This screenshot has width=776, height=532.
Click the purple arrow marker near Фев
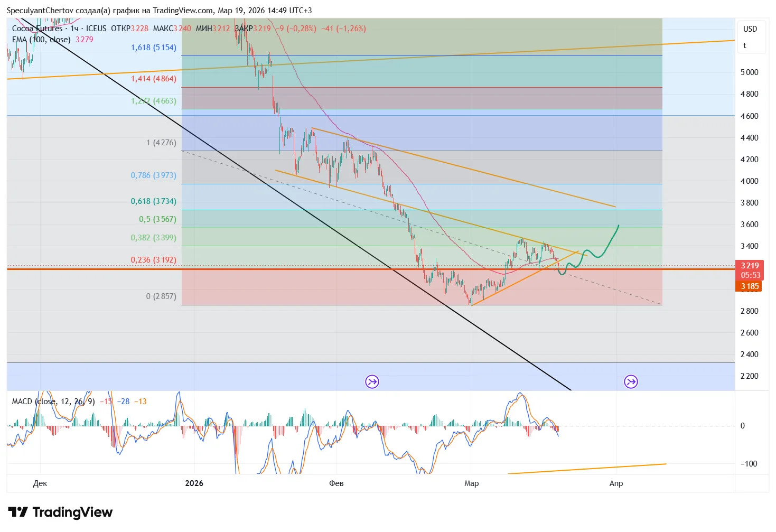[x=372, y=381]
